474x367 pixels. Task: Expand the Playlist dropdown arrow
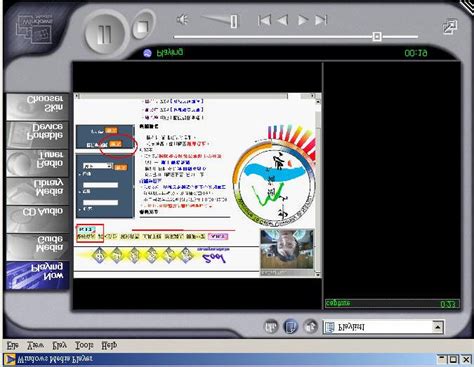click(437, 327)
